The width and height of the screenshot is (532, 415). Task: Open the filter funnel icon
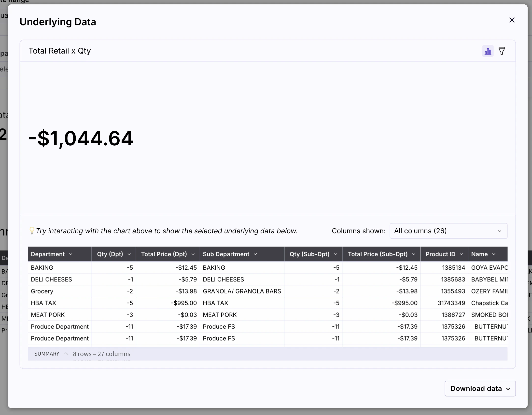pyautogui.click(x=502, y=51)
